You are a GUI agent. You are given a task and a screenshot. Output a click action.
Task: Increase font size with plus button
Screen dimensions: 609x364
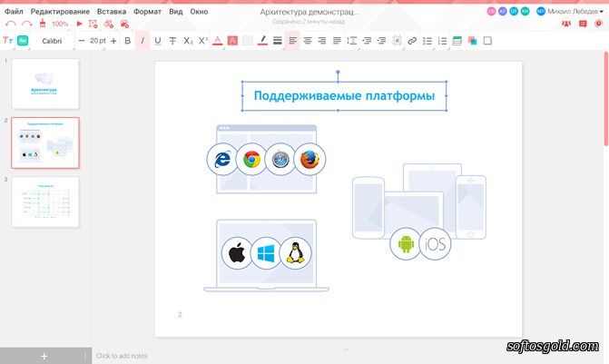point(113,41)
